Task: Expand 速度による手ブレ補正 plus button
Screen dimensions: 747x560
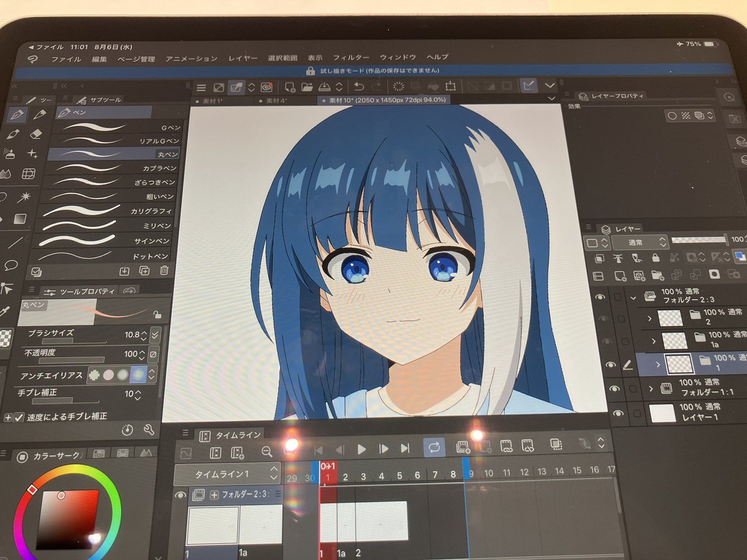Action: 7,417
